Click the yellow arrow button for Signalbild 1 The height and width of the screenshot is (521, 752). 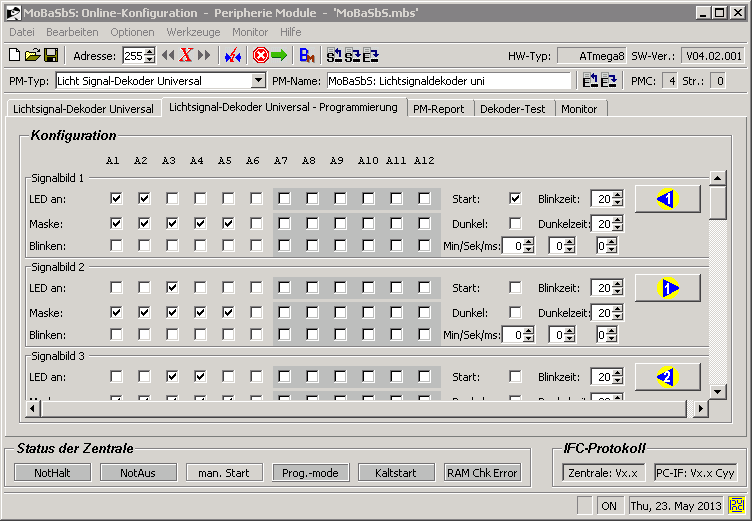click(667, 199)
